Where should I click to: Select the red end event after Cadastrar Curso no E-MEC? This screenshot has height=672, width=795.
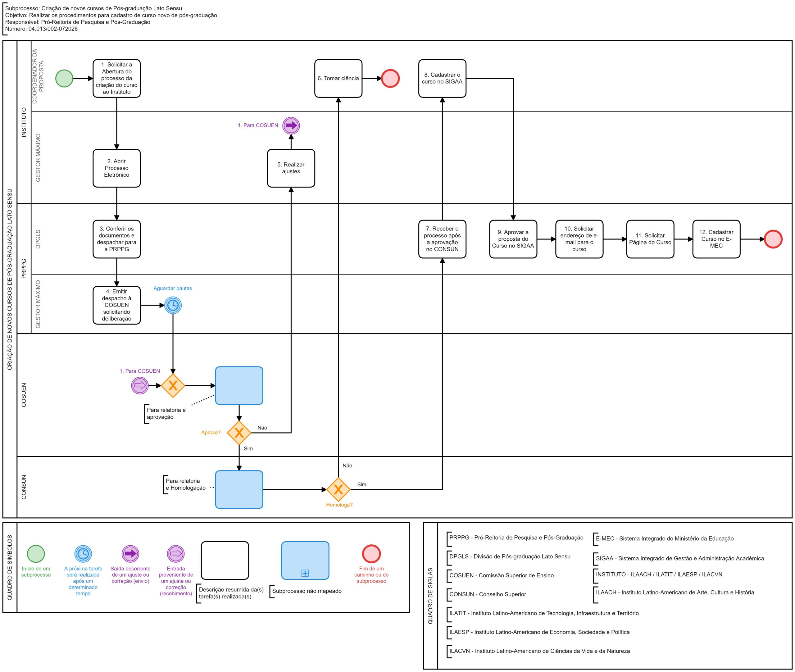(x=773, y=239)
